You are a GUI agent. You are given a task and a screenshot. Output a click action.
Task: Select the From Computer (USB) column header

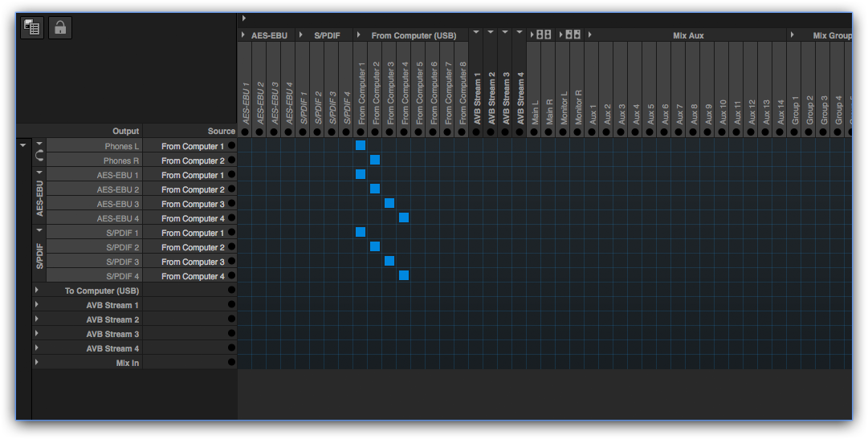tap(414, 35)
